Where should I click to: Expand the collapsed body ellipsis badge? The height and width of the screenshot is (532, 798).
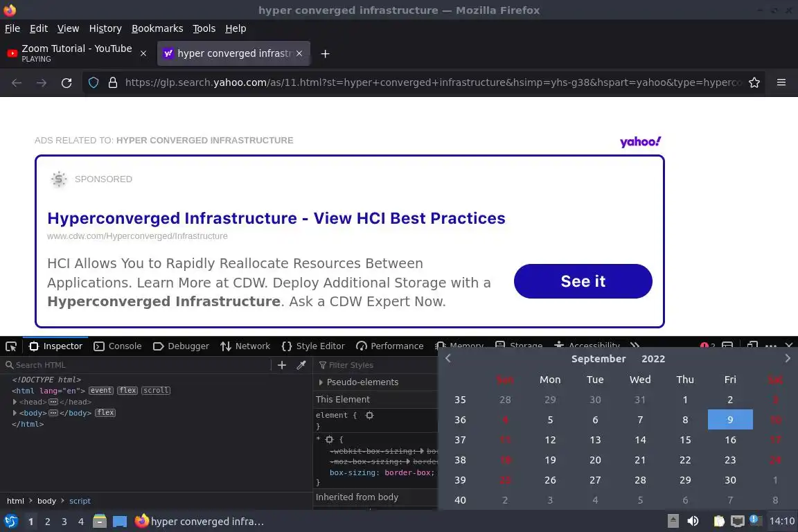pos(53,413)
